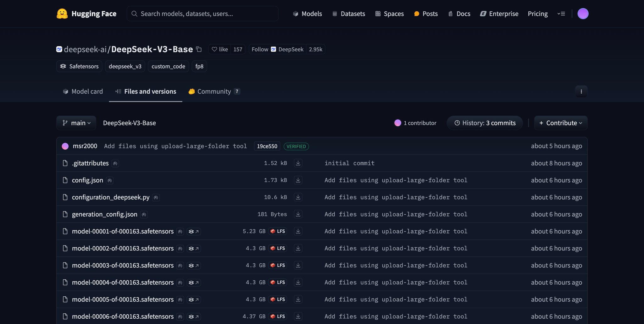Viewport: 644px width, 324px height.
Task: Open the initial commit message link
Action: tap(349, 163)
